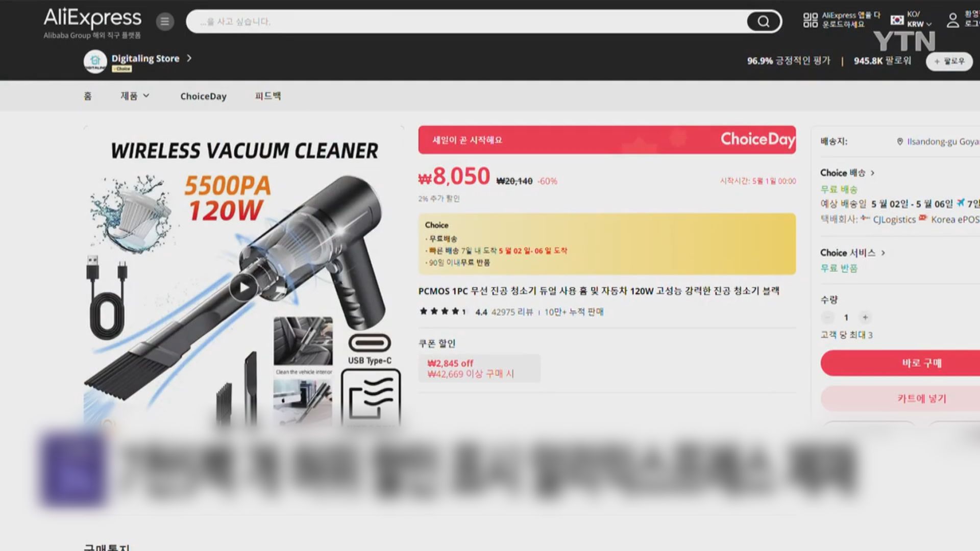Screen dimensions: 980x551
Task: Increase quantity with plus button
Action: point(865,317)
